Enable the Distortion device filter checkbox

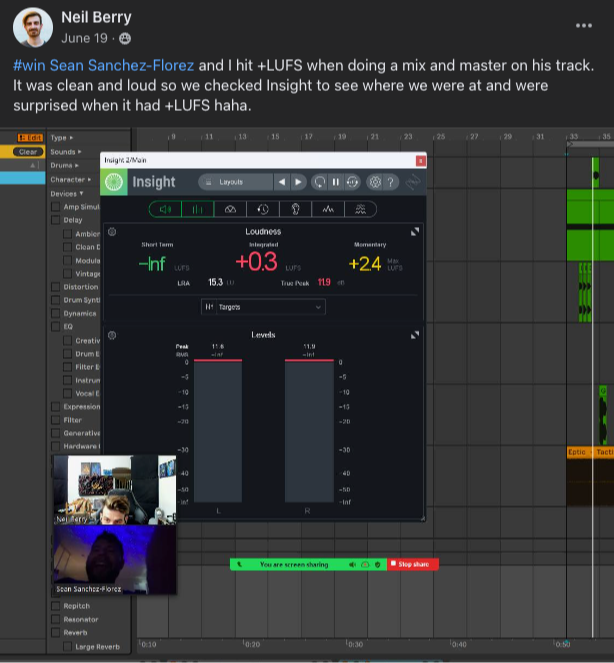coord(56,287)
